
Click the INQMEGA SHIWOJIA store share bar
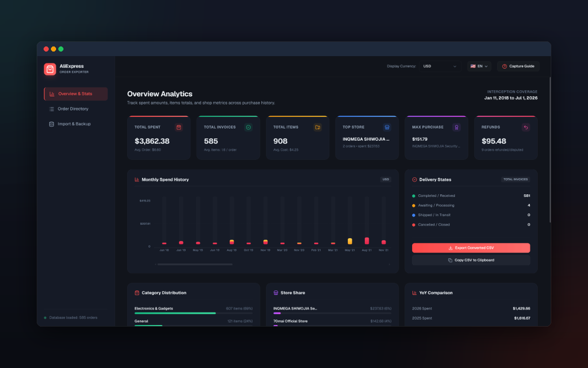click(332, 313)
